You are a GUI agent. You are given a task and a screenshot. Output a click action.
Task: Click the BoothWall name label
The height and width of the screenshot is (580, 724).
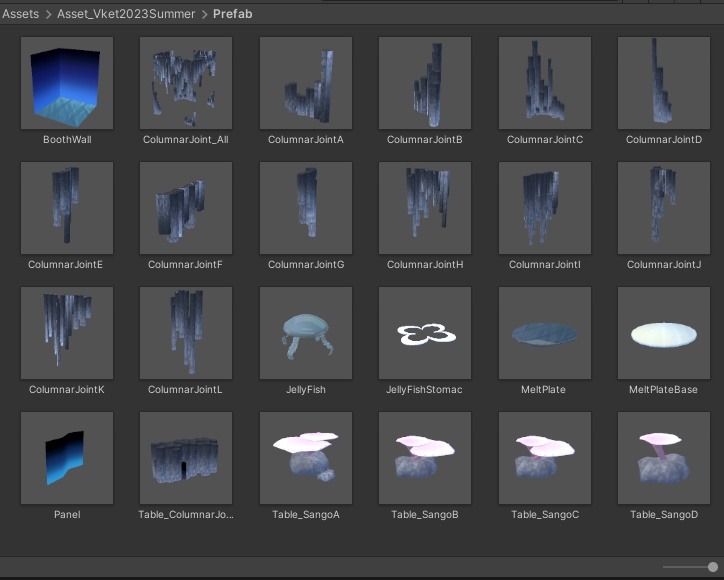coord(67,139)
